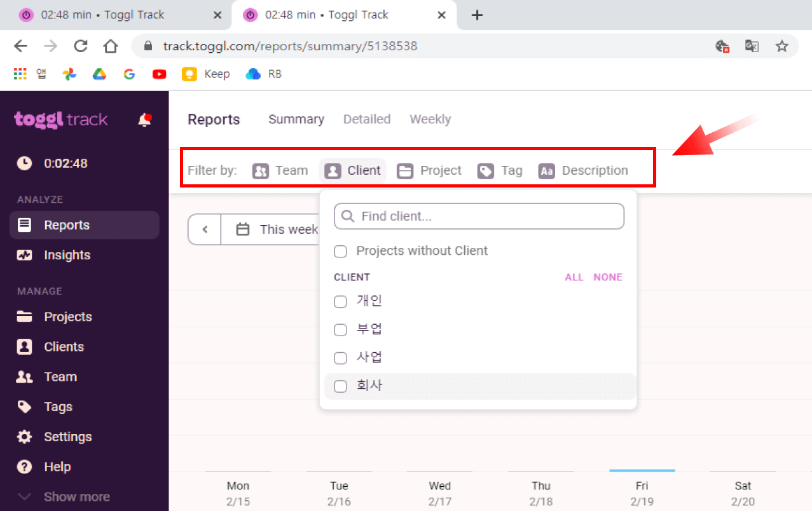This screenshot has height=511, width=812.
Task: Open the Google bookmark
Action: pyautogui.click(x=129, y=74)
